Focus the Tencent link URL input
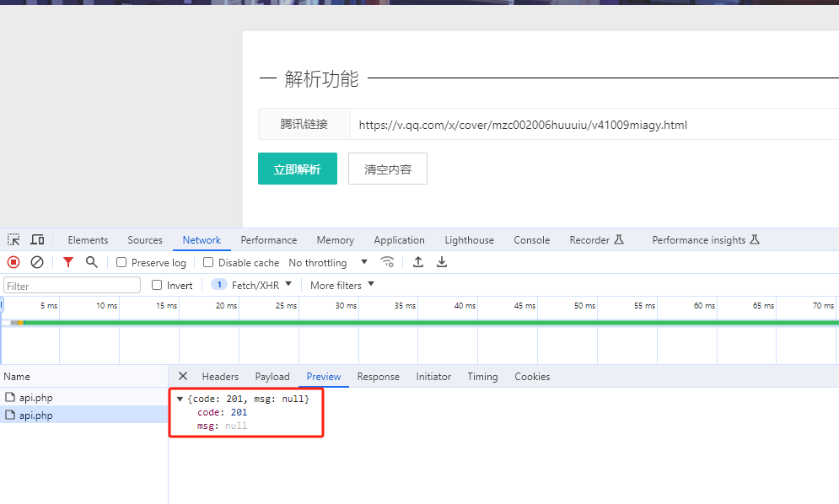839x504 pixels. coord(594,124)
